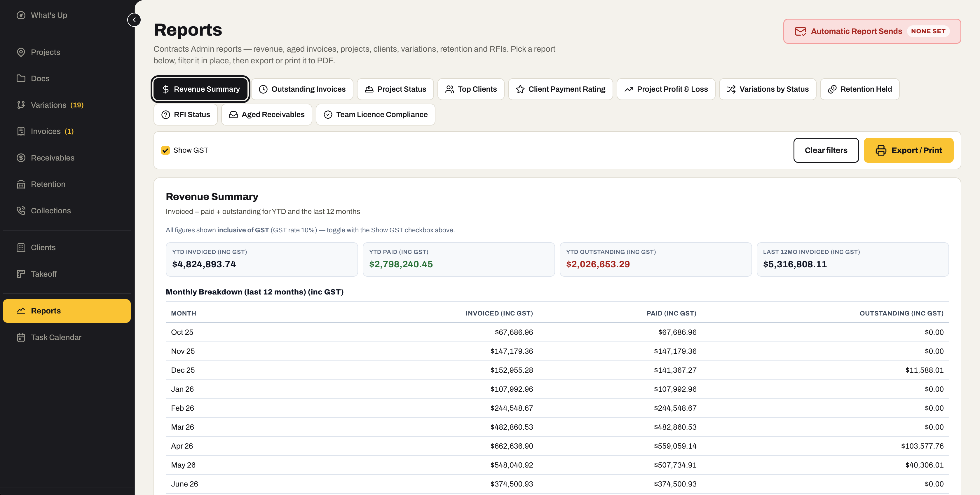Screen dimensions: 980x495
Task: Click the envelope icon on Automatic Report Sends
Action: 801,31
